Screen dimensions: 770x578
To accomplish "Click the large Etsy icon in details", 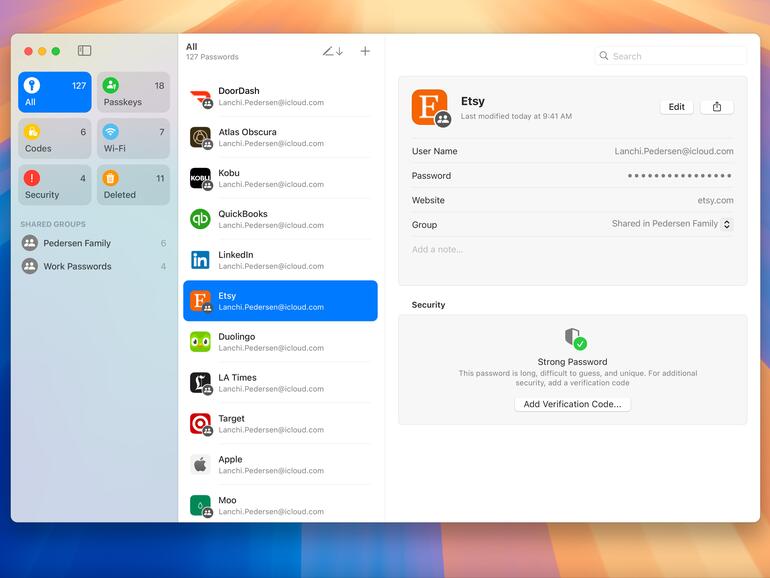I will click(430, 107).
